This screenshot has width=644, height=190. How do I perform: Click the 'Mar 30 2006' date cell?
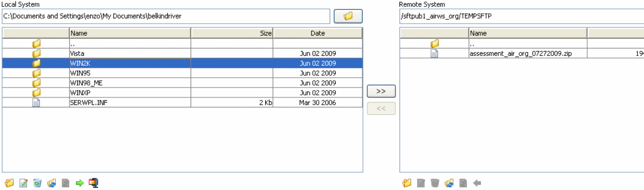(x=318, y=103)
